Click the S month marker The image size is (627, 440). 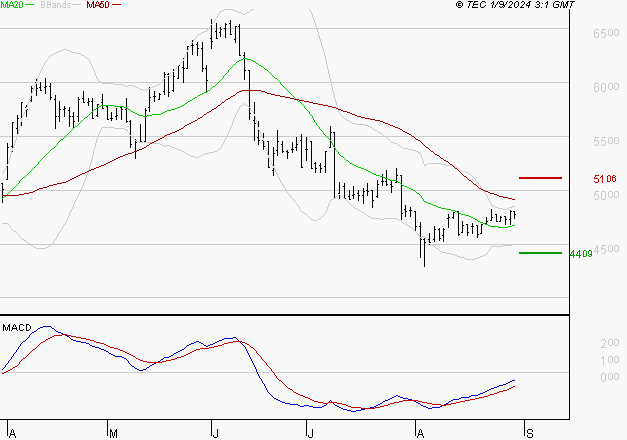click(x=530, y=434)
